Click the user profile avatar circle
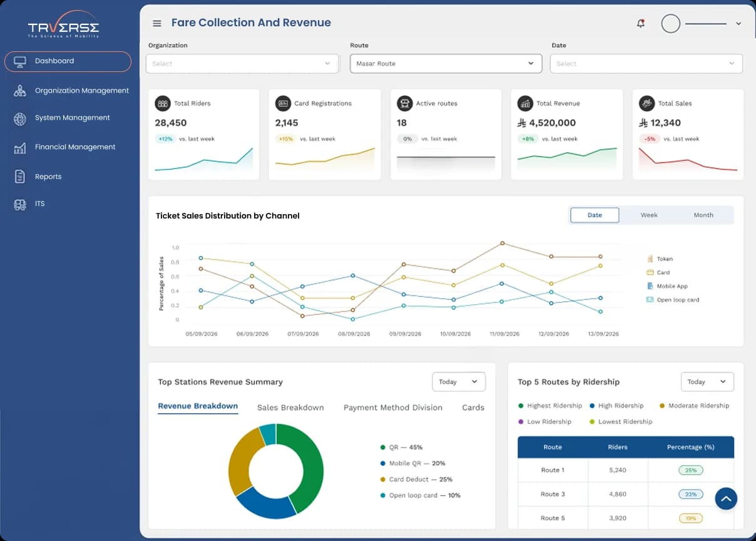The height and width of the screenshot is (541, 756). (670, 24)
